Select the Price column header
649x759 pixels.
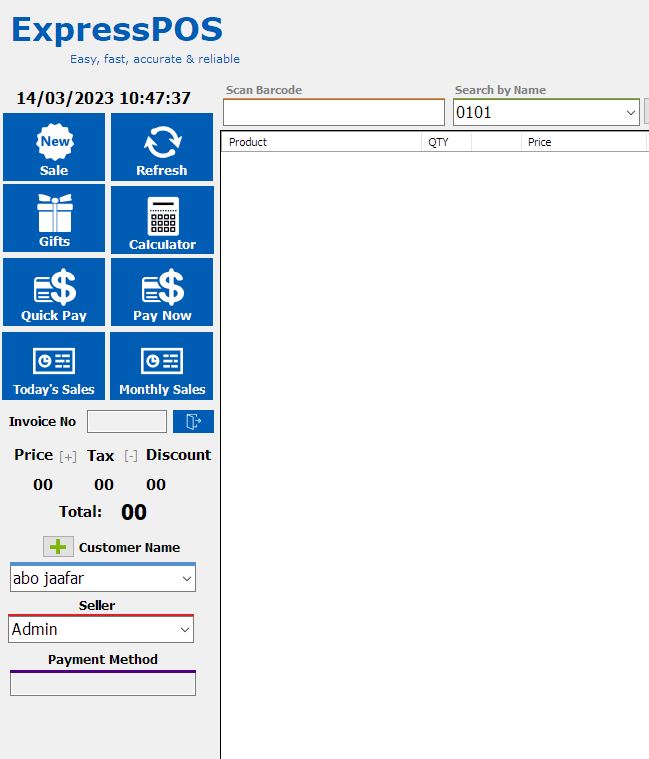(x=584, y=142)
